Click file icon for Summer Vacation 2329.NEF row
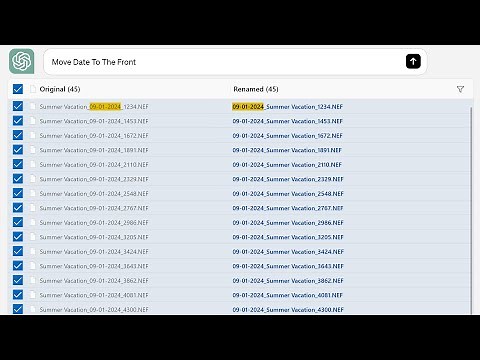 [x=33, y=179]
